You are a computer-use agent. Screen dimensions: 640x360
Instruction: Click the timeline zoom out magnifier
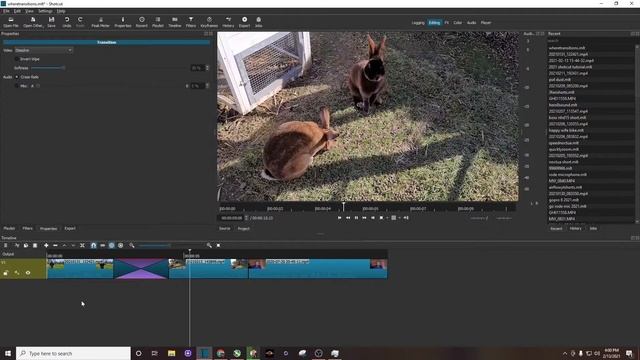point(132,245)
